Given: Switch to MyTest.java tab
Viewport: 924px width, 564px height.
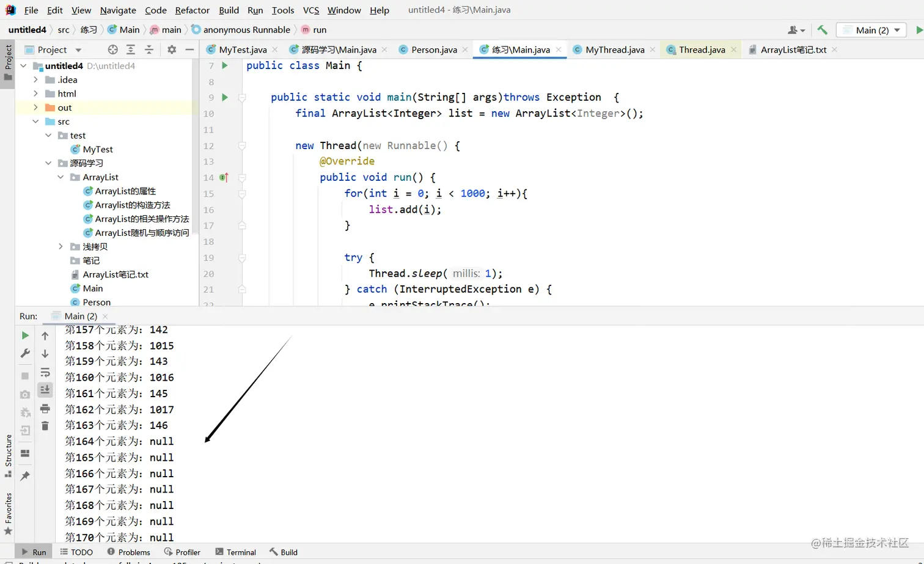Looking at the screenshot, I should coord(243,49).
